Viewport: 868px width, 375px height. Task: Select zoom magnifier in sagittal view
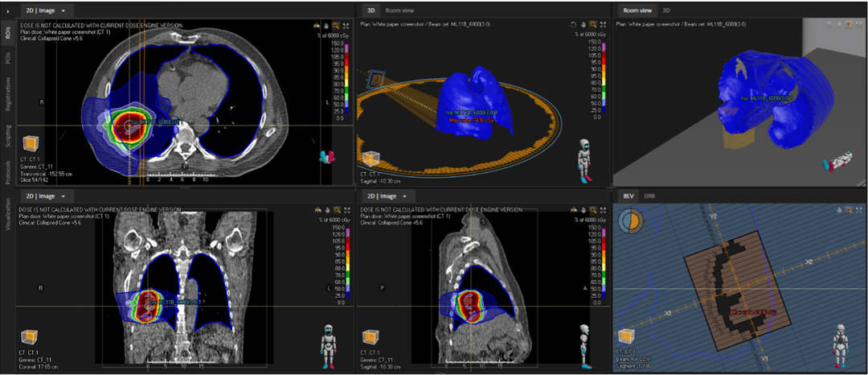coord(593,210)
